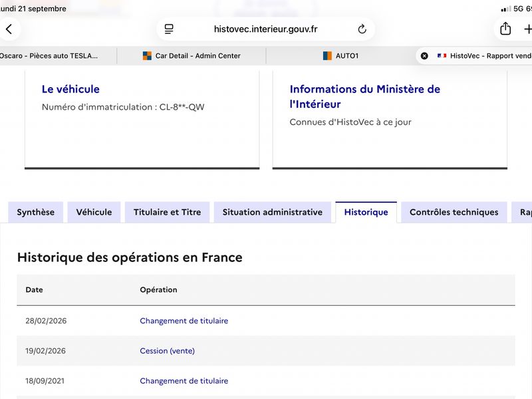The height and width of the screenshot is (399, 532).
Task: Switch to Contrôles techniques tab
Action: (454, 212)
